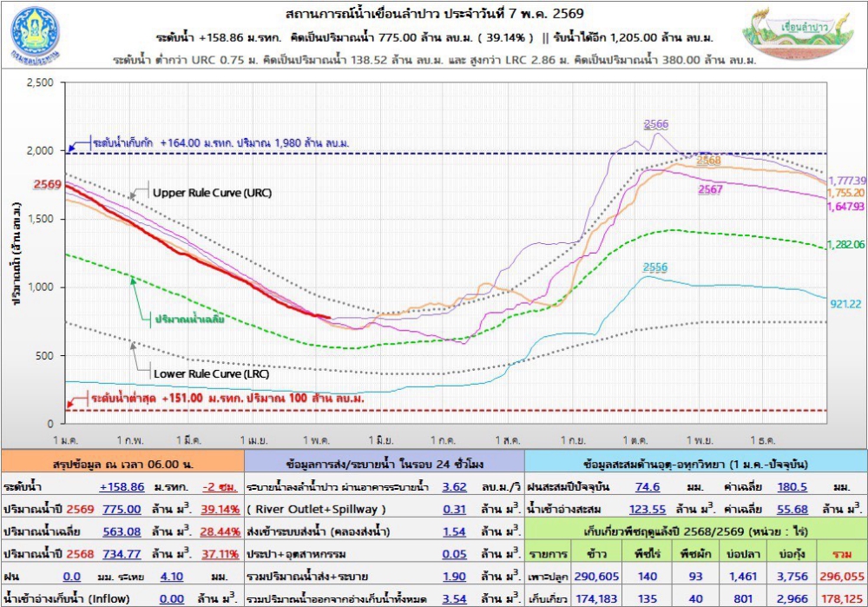Click the fish pond planted cell 1,461
This screenshot has height=607, width=868.
(743, 577)
